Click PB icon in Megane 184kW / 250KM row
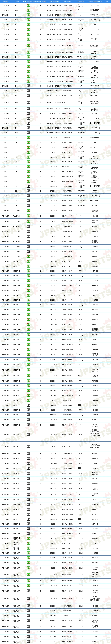Viewport: 111px width, 644px height. (28, 365)
